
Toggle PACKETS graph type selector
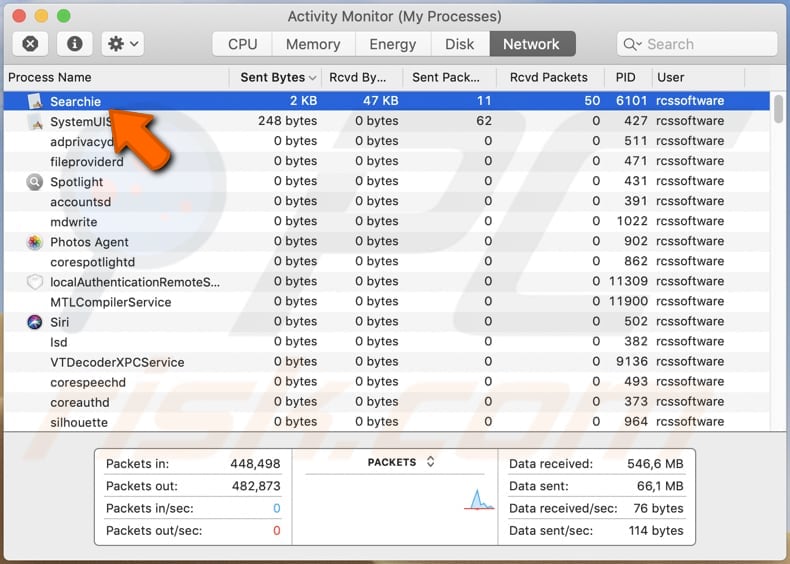click(x=401, y=462)
